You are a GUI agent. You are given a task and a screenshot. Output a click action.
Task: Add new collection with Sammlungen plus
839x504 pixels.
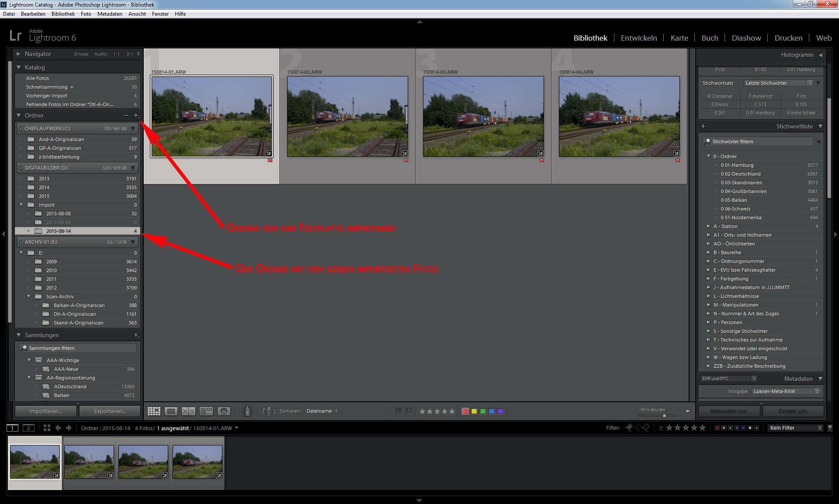coord(136,335)
